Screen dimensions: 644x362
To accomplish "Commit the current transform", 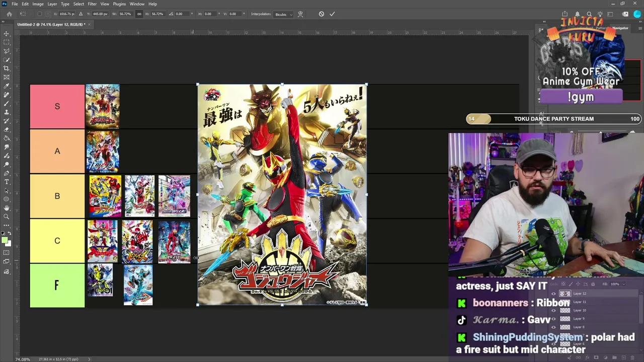I will [332, 14].
